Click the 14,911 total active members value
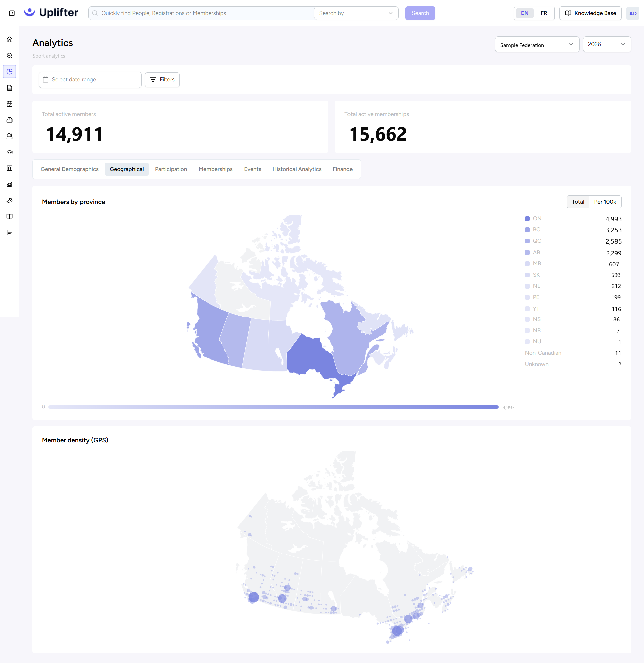 point(74,134)
